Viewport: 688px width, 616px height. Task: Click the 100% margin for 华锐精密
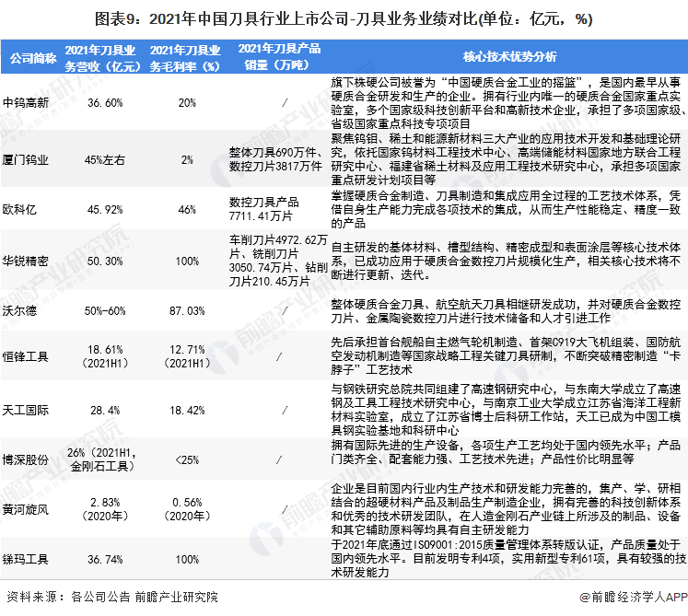(187, 262)
